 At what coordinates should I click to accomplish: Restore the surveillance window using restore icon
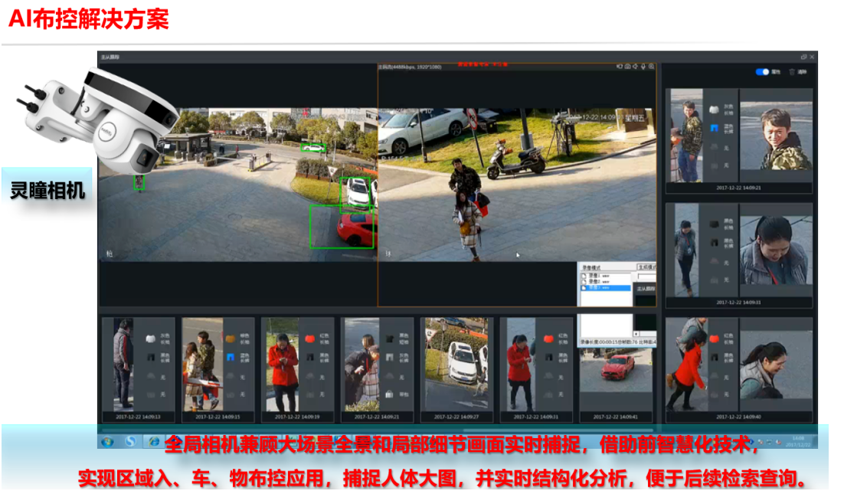(x=803, y=57)
